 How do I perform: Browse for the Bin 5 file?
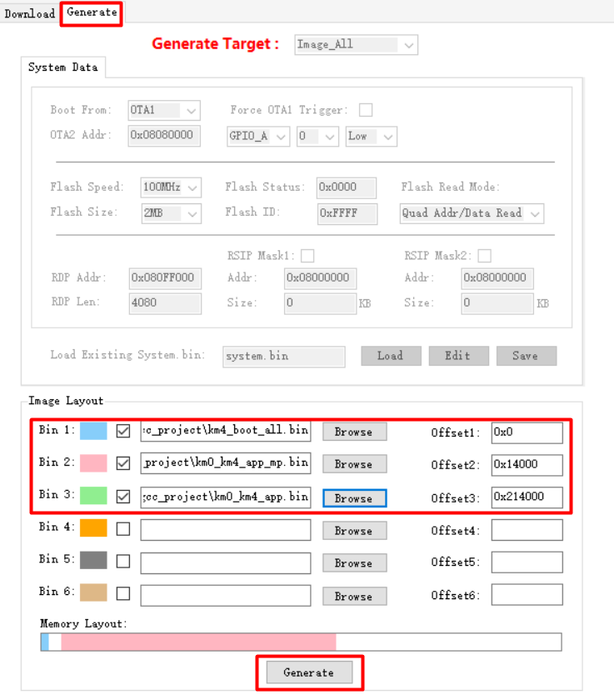(x=355, y=563)
